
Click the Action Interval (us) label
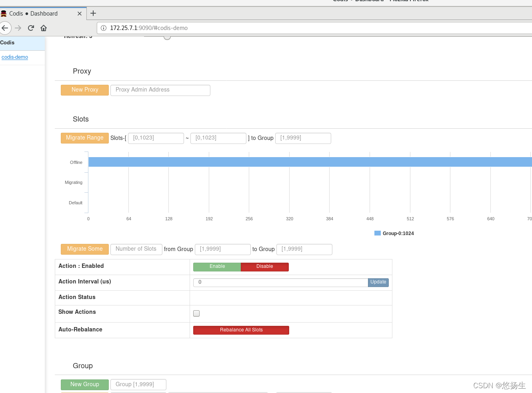pyautogui.click(x=85, y=281)
